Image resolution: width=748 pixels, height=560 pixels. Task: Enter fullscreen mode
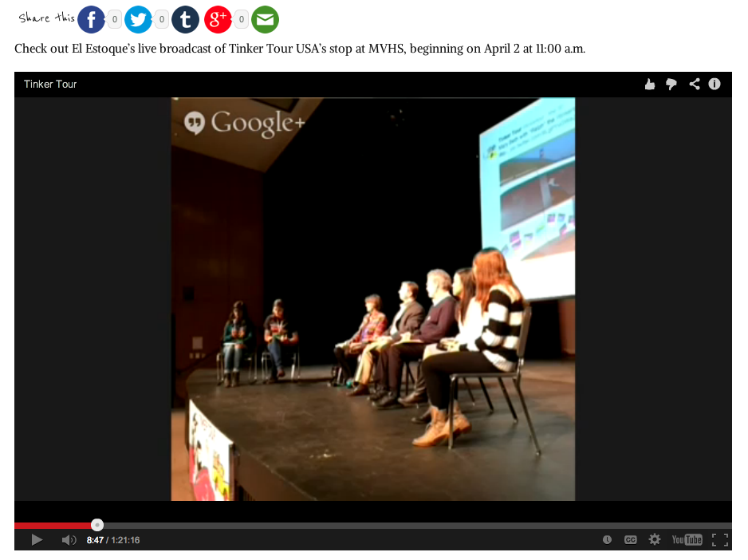point(719,540)
